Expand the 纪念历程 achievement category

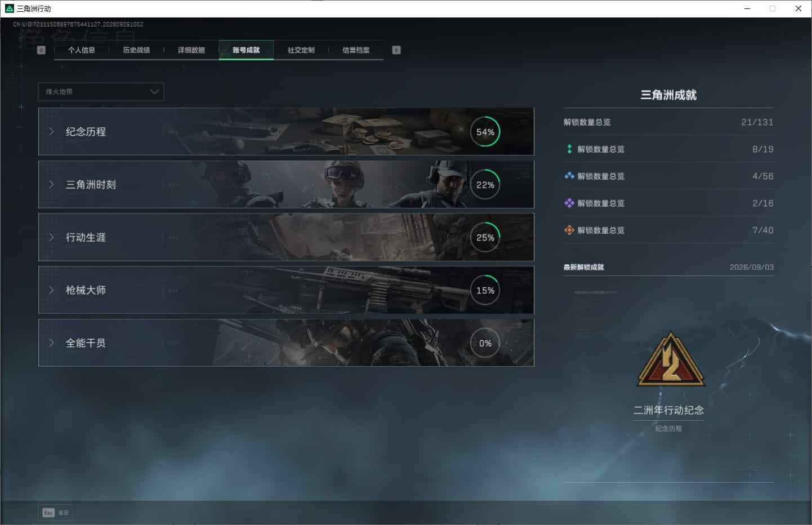pyautogui.click(x=286, y=132)
